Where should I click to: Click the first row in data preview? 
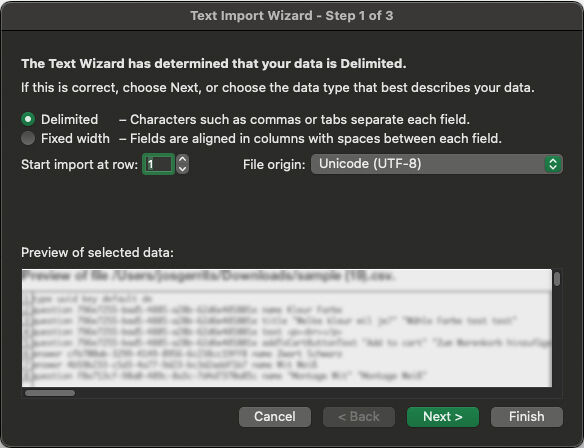click(x=89, y=299)
